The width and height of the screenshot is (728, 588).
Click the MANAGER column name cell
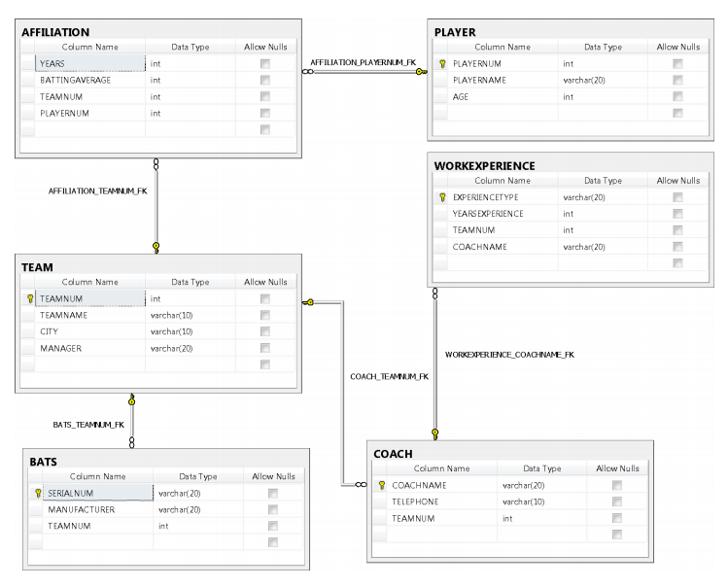[x=89, y=348]
